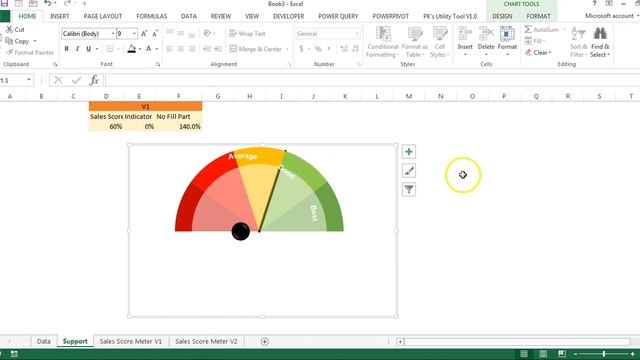This screenshot has width=640, height=360.
Task: Open Conditional Formatting
Action: point(382,42)
